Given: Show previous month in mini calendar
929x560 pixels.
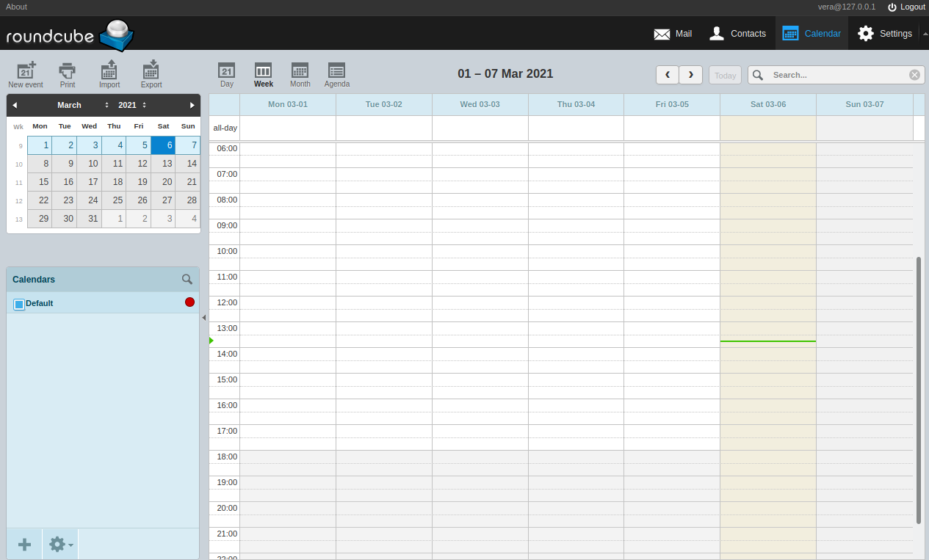Looking at the screenshot, I should tap(15, 105).
